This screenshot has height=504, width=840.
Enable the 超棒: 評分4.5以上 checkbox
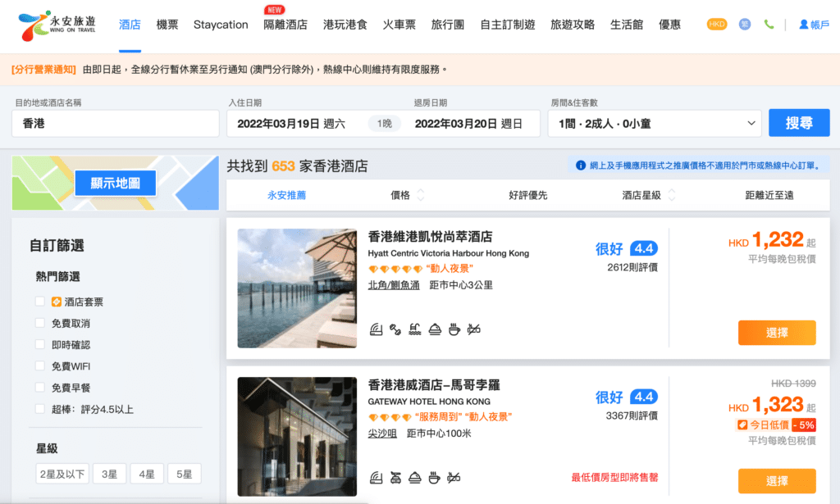click(x=39, y=409)
